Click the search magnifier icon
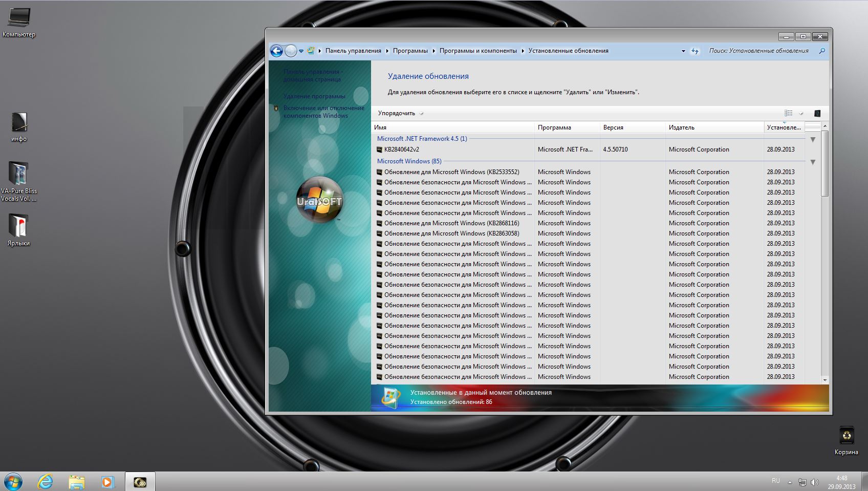 (822, 51)
